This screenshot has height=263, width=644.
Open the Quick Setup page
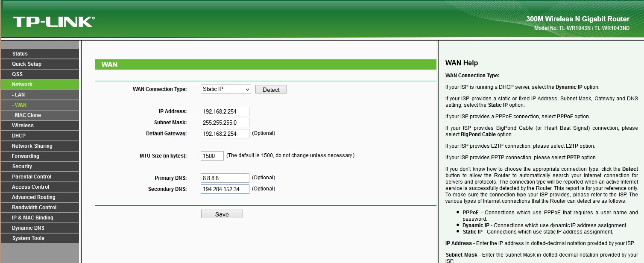pos(40,64)
